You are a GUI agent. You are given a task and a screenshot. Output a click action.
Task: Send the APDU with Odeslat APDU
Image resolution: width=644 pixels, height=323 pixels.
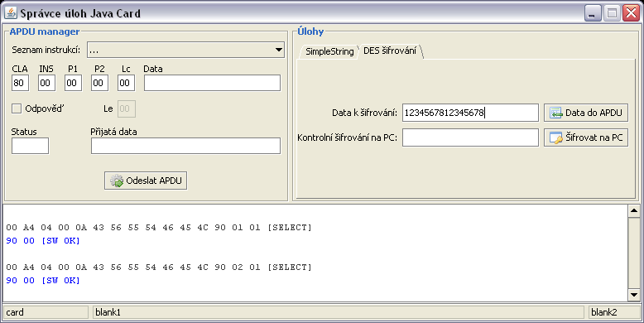(146, 181)
